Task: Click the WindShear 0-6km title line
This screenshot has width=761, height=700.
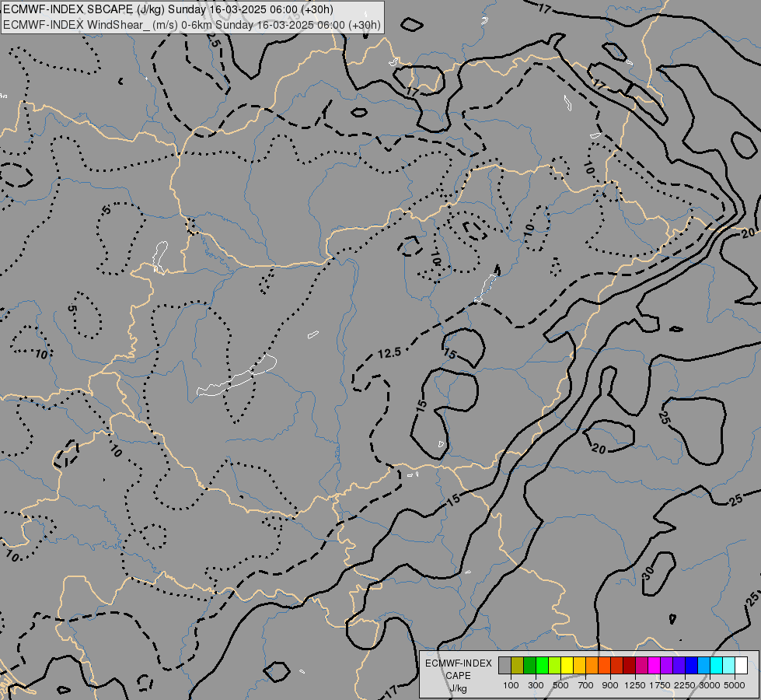Action: (192, 25)
